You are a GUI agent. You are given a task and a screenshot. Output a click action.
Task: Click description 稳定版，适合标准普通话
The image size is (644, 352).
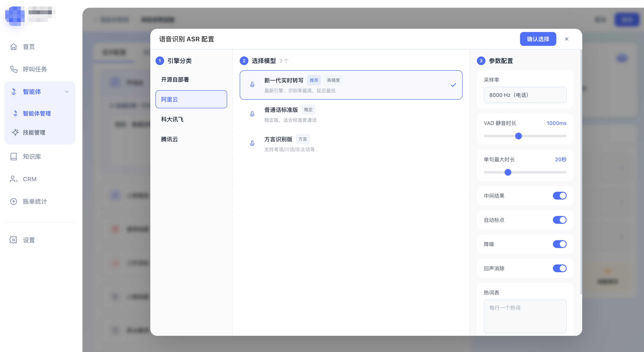coord(290,120)
